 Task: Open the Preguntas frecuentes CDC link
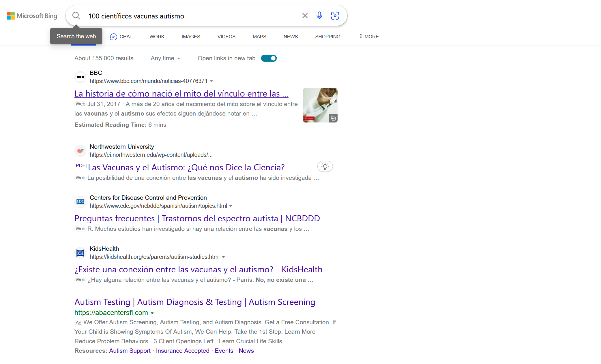(x=197, y=218)
